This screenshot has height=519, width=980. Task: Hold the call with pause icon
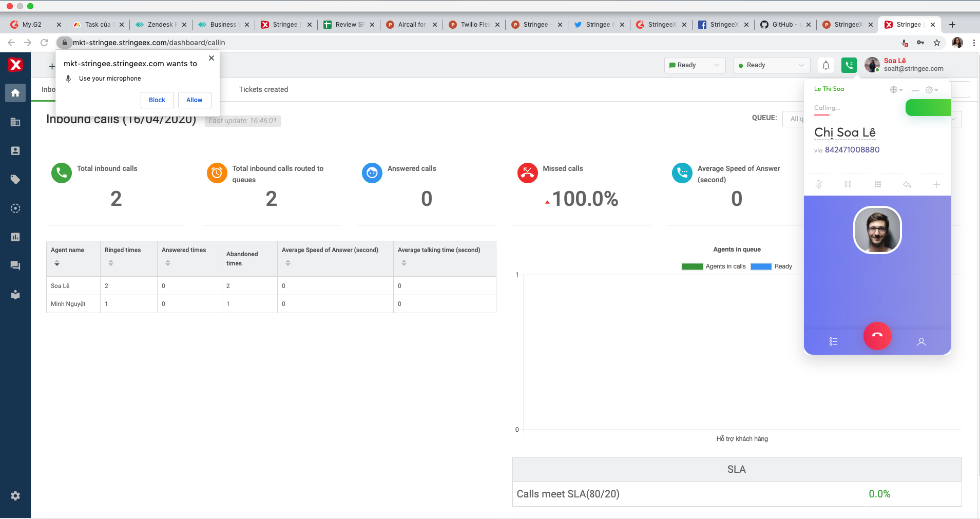pyautogui.click(x=848, y=184)
